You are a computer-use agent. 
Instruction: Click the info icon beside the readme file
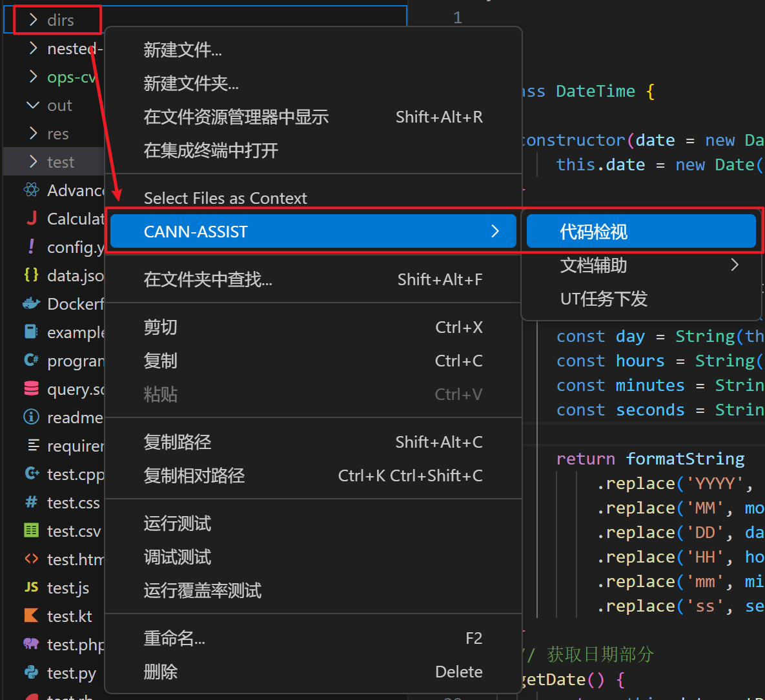coord(31,417)
